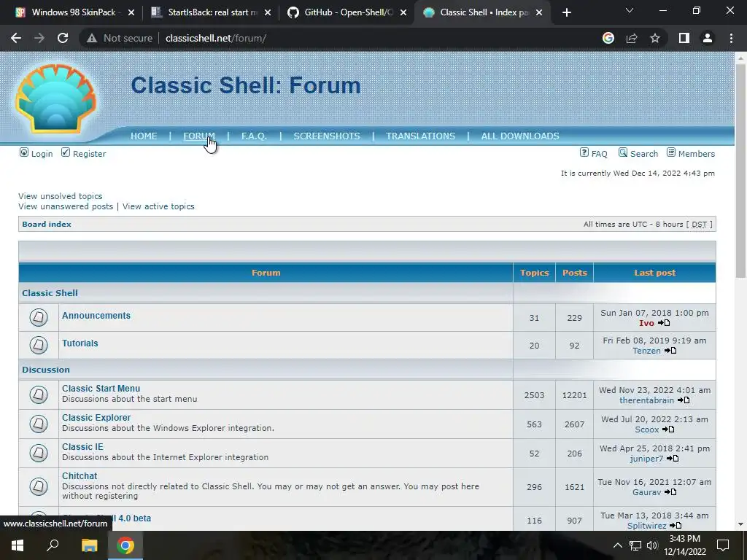
Task: Select the Classic Shell Index page tab
Action: coord(483,12)
